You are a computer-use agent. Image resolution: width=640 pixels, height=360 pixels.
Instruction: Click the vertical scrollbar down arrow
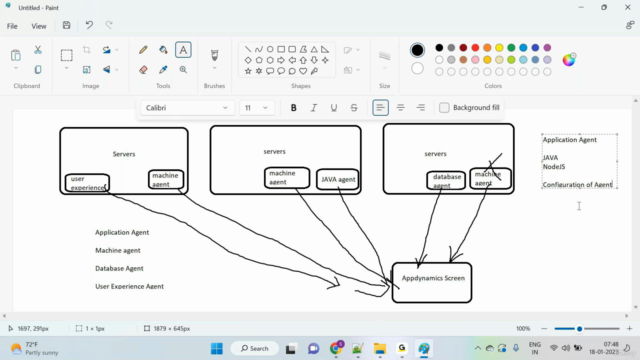[636, 307]
